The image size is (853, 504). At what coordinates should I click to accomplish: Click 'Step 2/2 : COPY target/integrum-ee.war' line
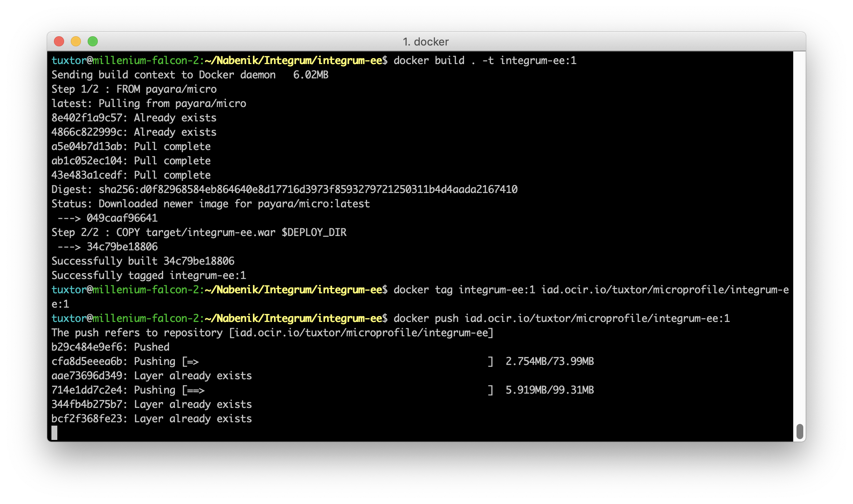199,233
